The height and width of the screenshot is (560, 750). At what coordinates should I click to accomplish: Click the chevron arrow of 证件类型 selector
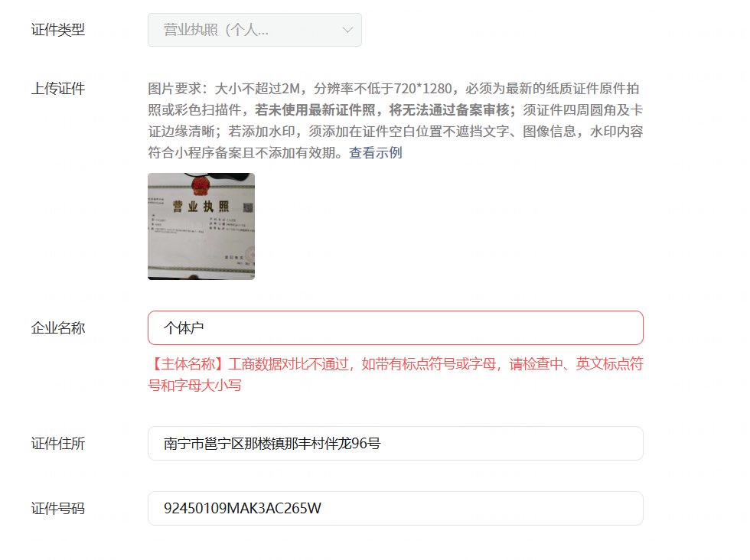point(347,30)
